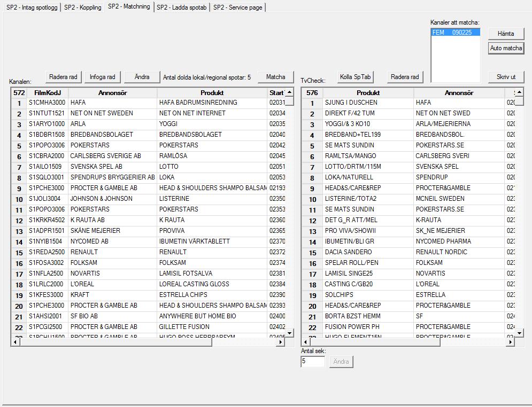Click scroll left arrow of TvCheck table
The height and width of the screenshot is (407, 532).
(x=305, y=342)
